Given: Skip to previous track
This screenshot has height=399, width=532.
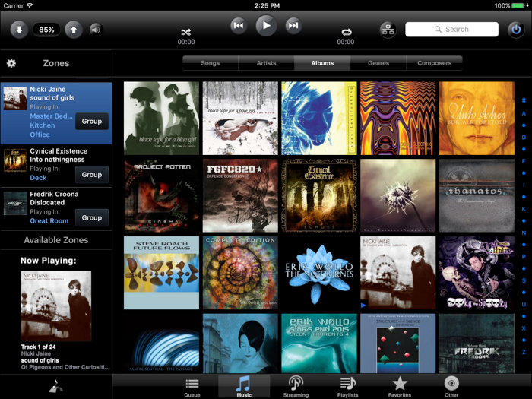Looking at the screenshot, I should click(239, 25).
